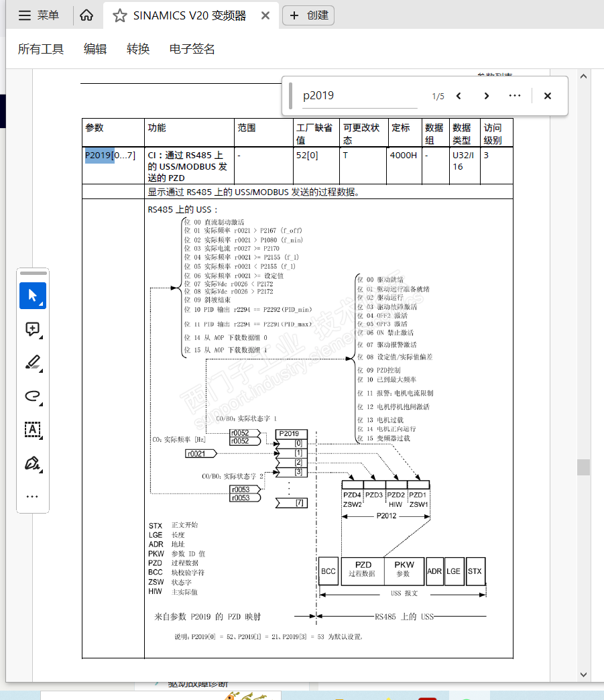Open search options three-dot menu
The image size is (604, 700).
515,96
